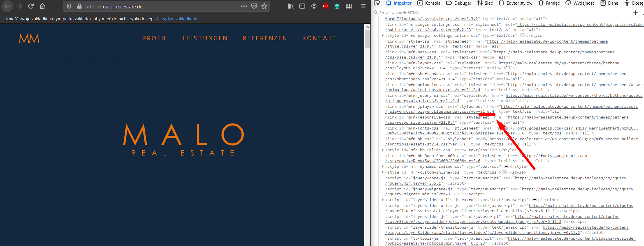Click the browser Back arrow button
The width and height of the screenshot is (644, 246).
[8, 6]
